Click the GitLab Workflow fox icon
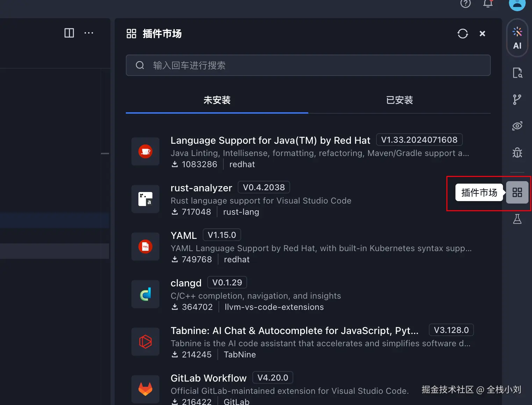532x405 pixels. point(145,389)
